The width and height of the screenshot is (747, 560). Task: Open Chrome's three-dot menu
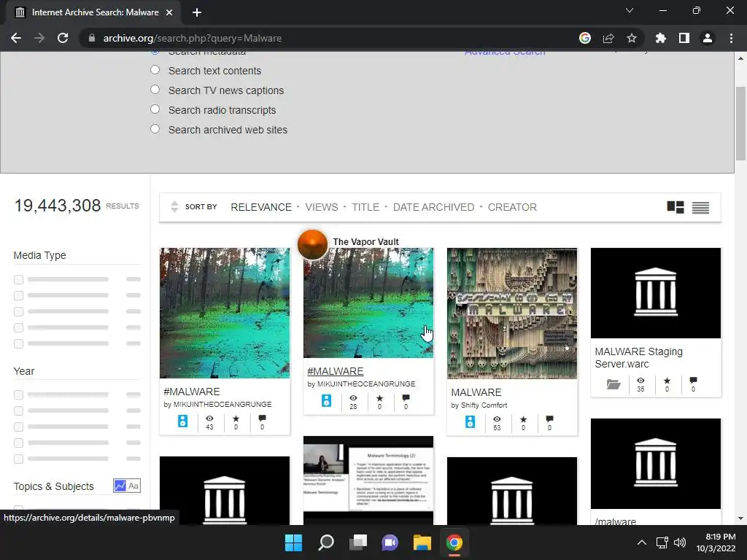(x=731, y=38)
